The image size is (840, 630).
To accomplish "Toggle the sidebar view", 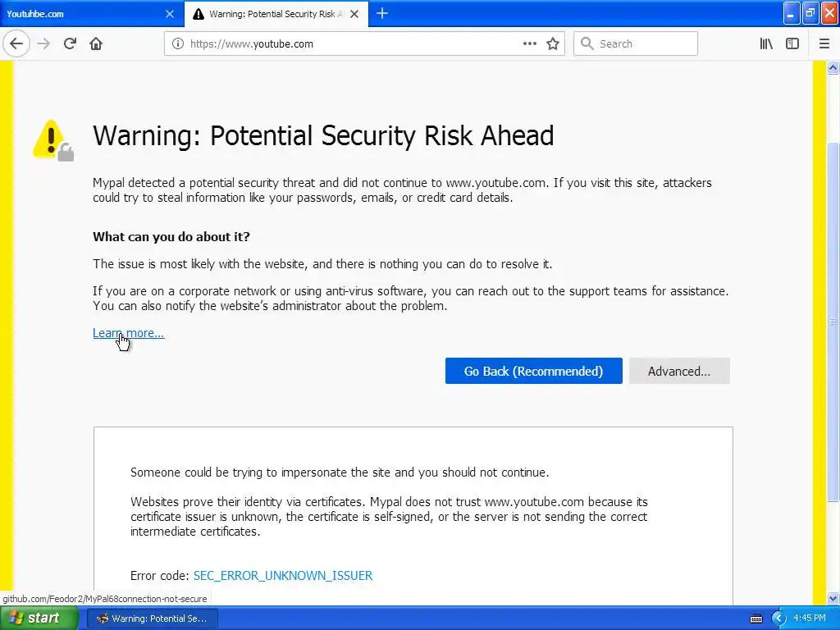I will 792,43.
